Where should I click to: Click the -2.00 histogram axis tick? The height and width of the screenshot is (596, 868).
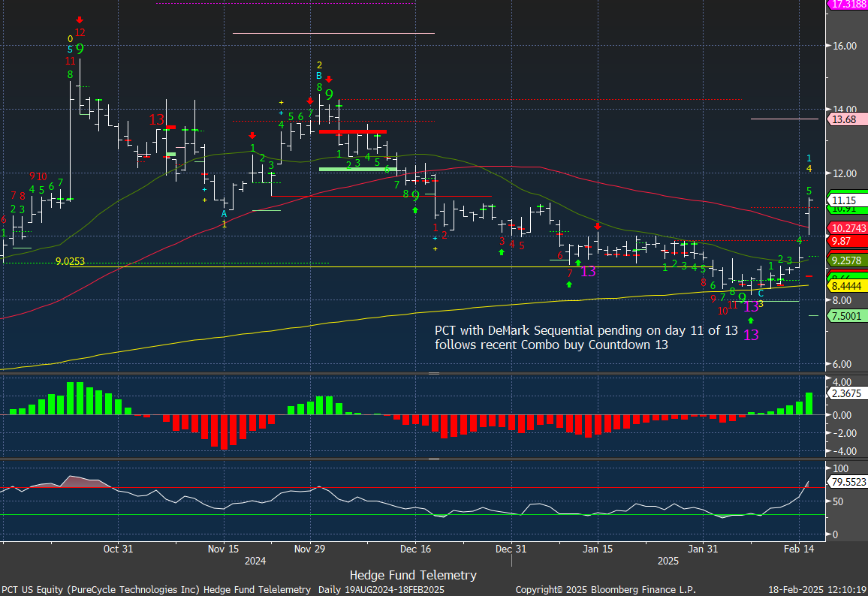tap(842, 433)
